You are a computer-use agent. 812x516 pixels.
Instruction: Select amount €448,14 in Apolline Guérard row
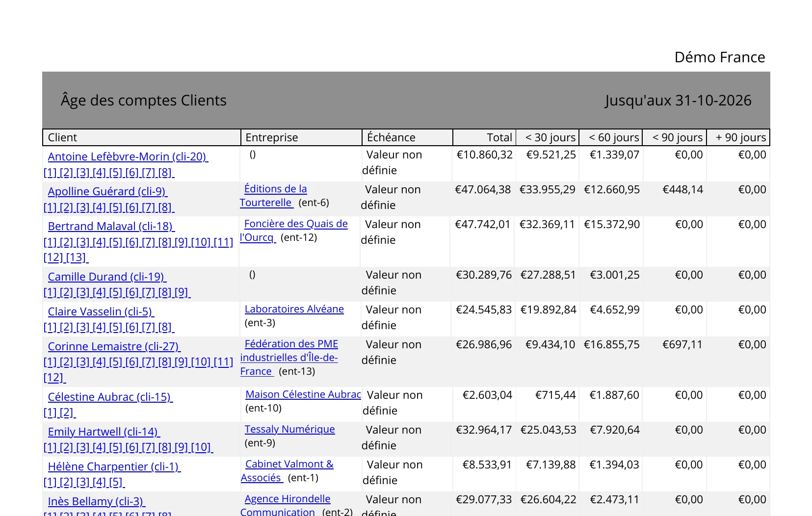[682, 189]
